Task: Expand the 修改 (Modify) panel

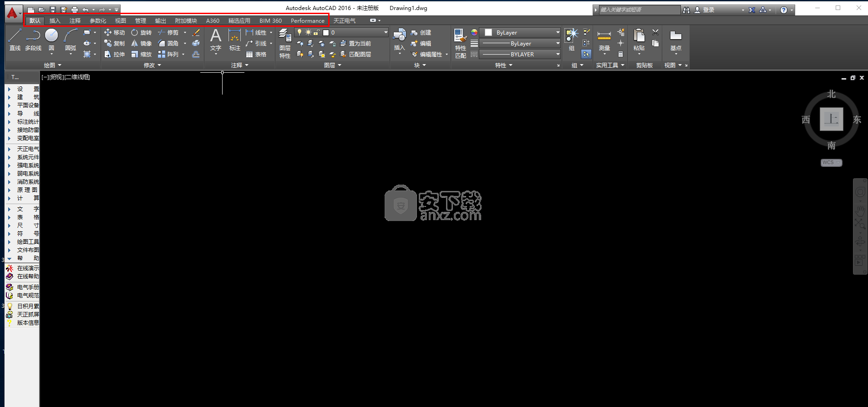Action: 152,65
